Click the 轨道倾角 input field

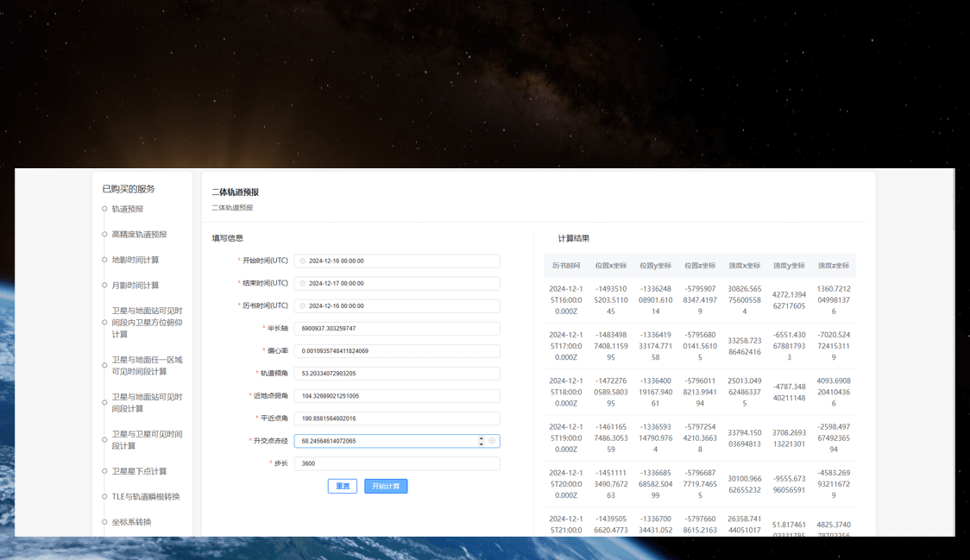coord(397,374)
